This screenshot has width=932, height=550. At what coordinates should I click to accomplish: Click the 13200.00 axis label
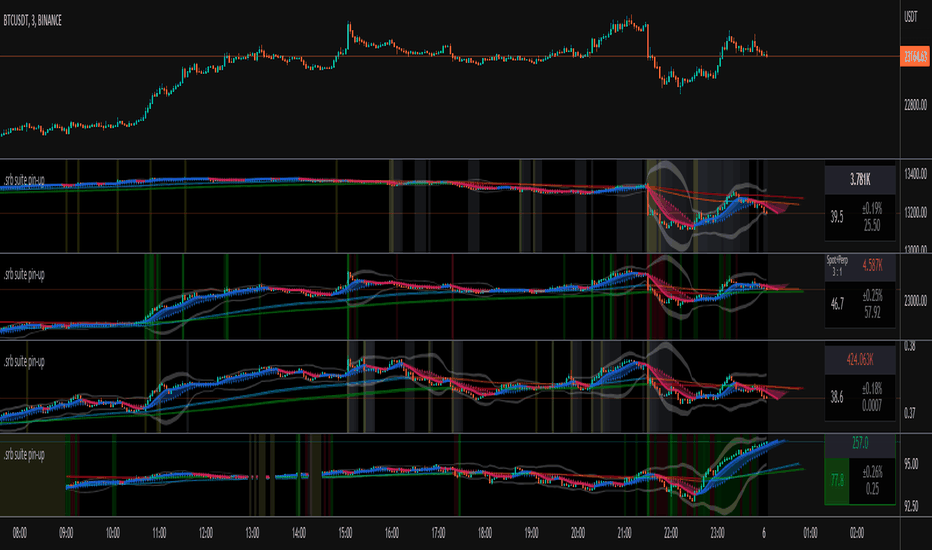915,212
